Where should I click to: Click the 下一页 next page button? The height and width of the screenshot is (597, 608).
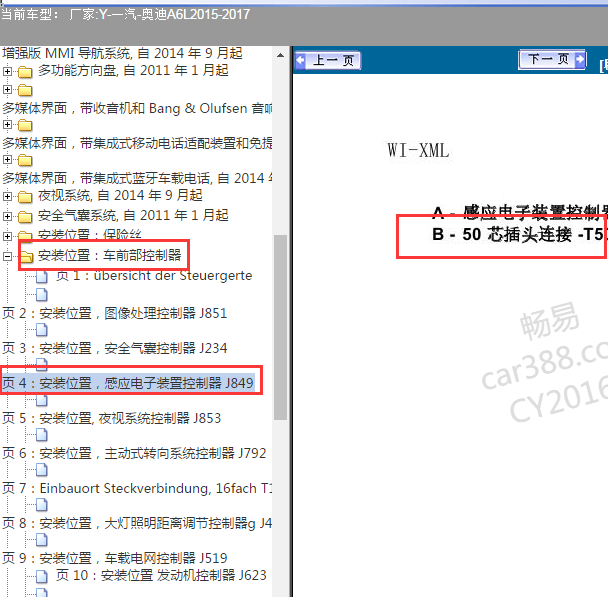coord(552,59)
